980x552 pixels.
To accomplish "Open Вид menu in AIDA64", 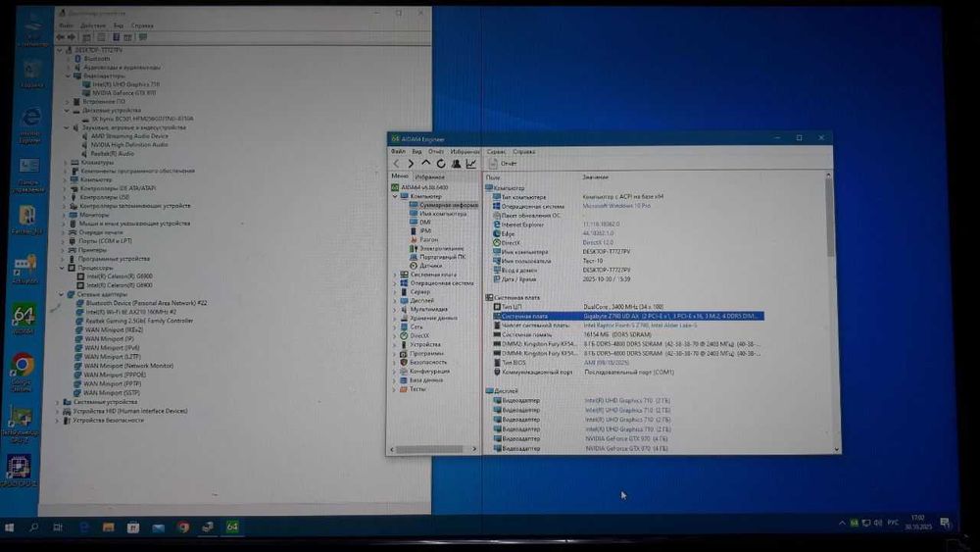I will (416, 151).
